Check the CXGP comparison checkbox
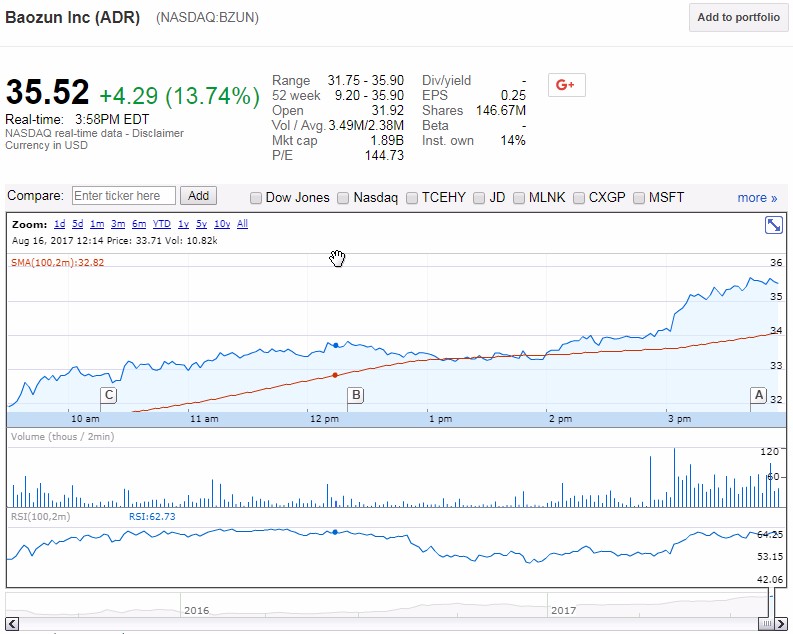 [579, 198]
